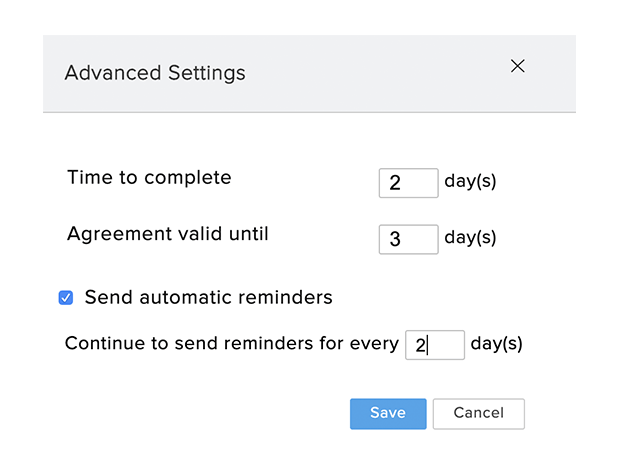
Task: Click the value 2 in the Time to complete box
Action: [395, 183]
